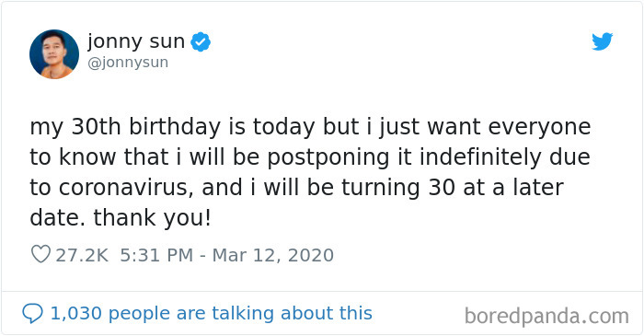Open the jonny sun profile photo
This screenshot has width=644, height=336.
[x=54, y=54]
